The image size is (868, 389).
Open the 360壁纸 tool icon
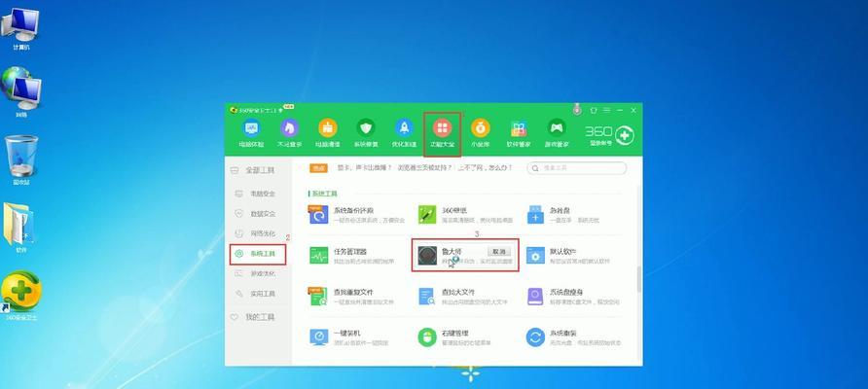427,215
